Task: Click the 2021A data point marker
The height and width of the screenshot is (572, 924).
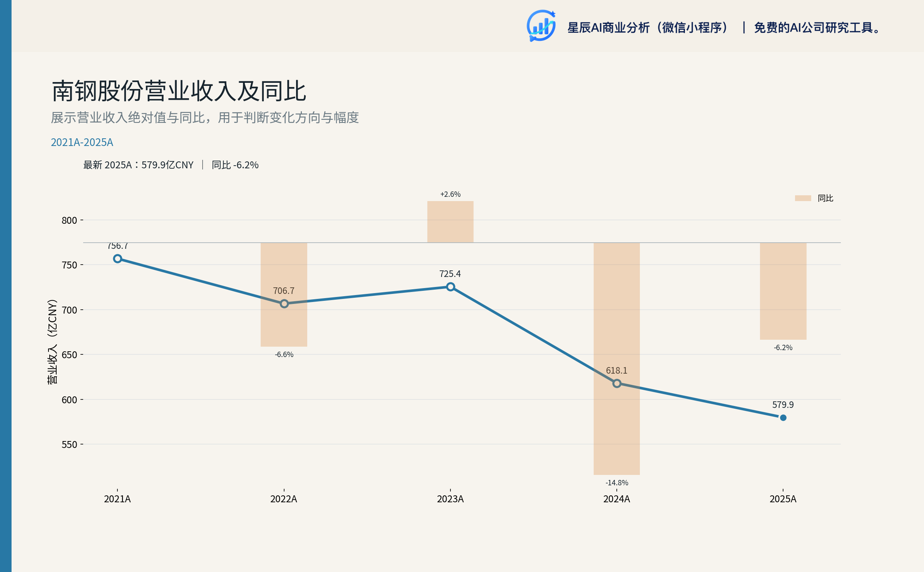Action: [x=117, y=259]
